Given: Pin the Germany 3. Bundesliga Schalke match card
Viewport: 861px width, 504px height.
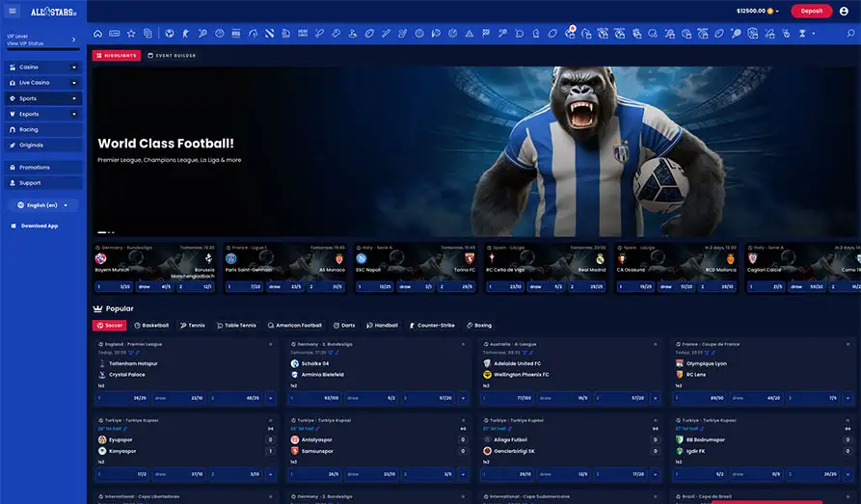Looking at the screenshot, I should 463,344.
